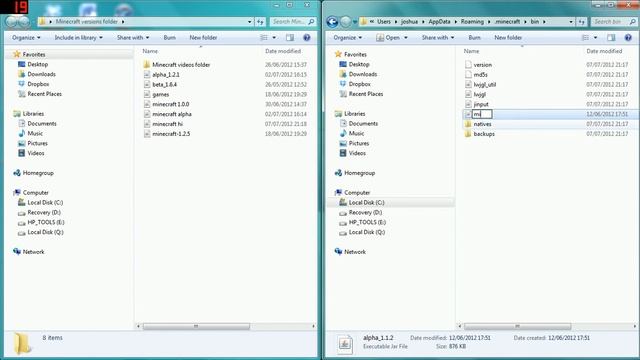Click .minecraft breadcrumb in right address bar
The height and width of the screenshot is (360, 640).
click(507, 22)
